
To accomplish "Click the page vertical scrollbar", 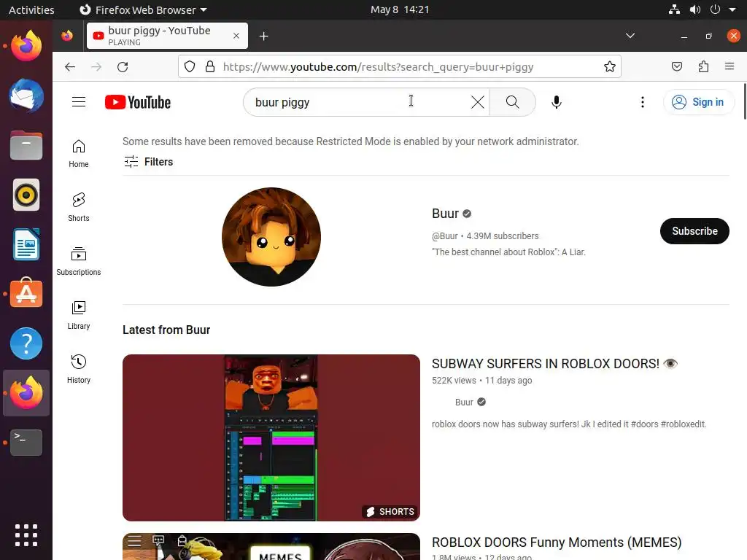I will tap(744, 101).
